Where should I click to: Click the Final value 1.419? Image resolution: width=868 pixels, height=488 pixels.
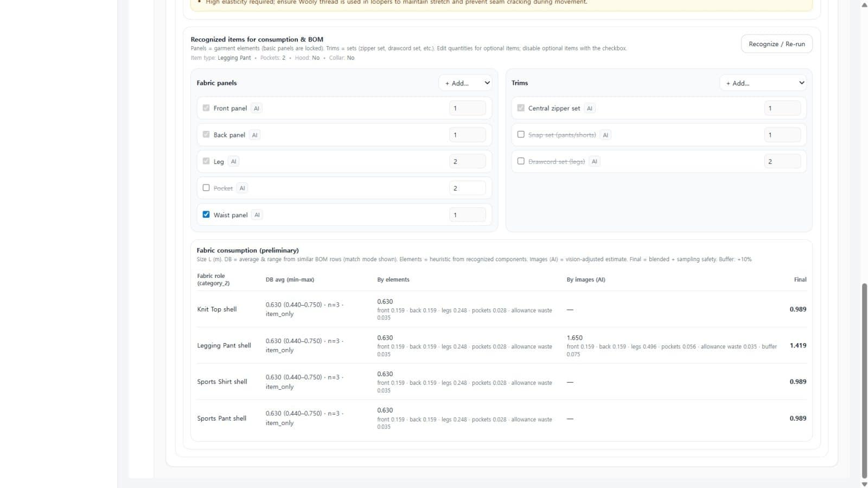click(798, 345)
